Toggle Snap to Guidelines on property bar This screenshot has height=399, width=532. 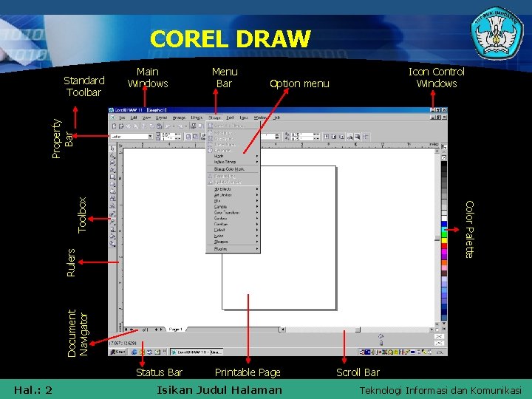(x=334, y=137)
